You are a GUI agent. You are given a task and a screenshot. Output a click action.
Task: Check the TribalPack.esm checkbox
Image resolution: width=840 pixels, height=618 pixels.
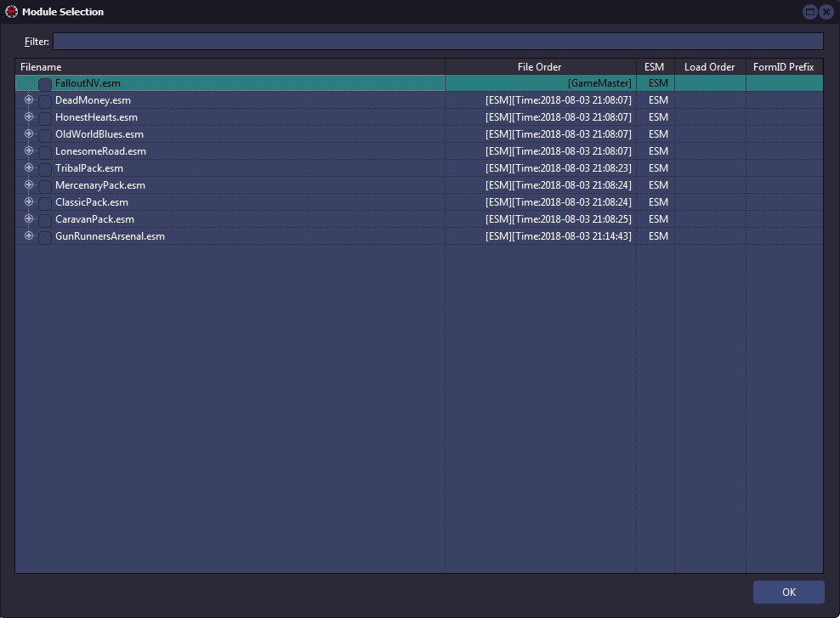[x=45, y=169]
